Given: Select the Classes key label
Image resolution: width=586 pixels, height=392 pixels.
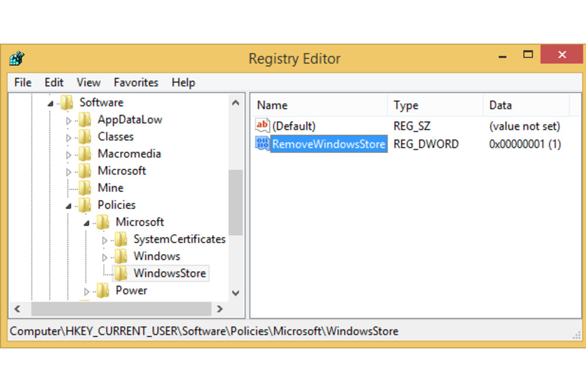Looking at the screenshot, I should (x=115, y=137).
